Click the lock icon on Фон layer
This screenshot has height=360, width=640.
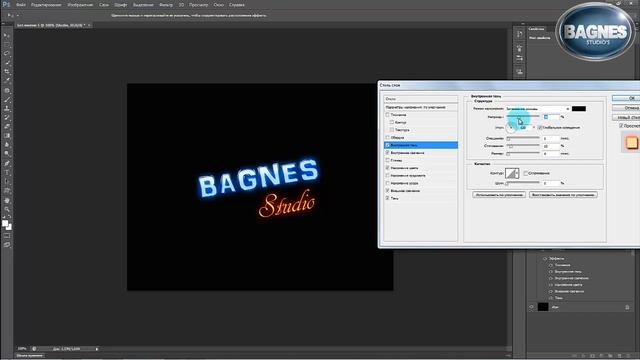coord(627,307)
